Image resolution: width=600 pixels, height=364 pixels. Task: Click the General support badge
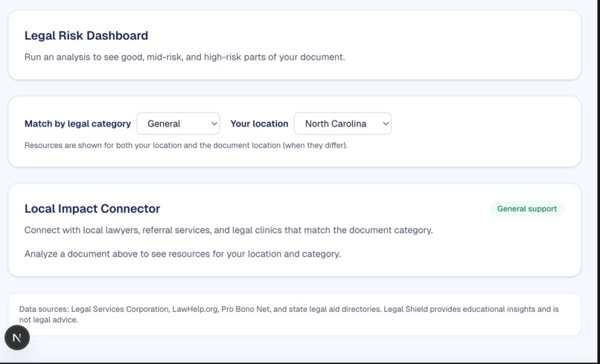coord(527,208)
